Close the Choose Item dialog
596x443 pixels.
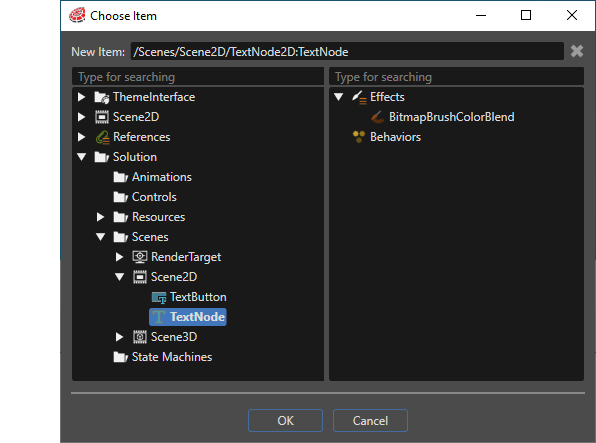click(x=572, y=16)
